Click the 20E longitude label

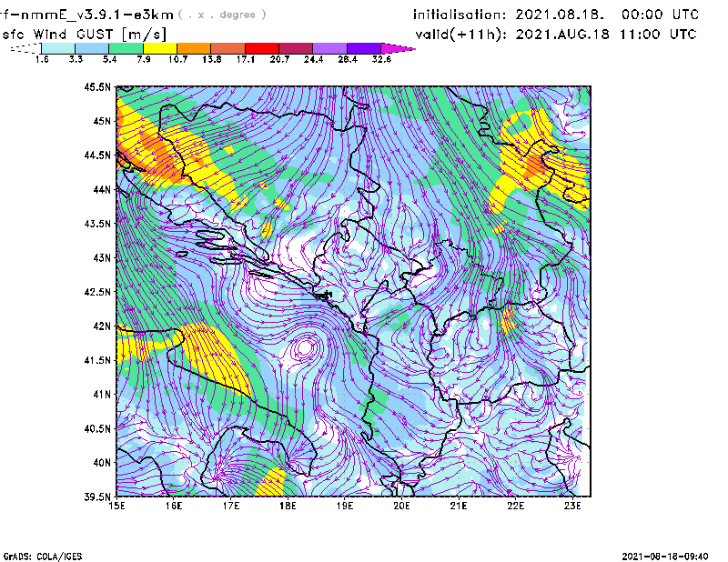[401, 506]
